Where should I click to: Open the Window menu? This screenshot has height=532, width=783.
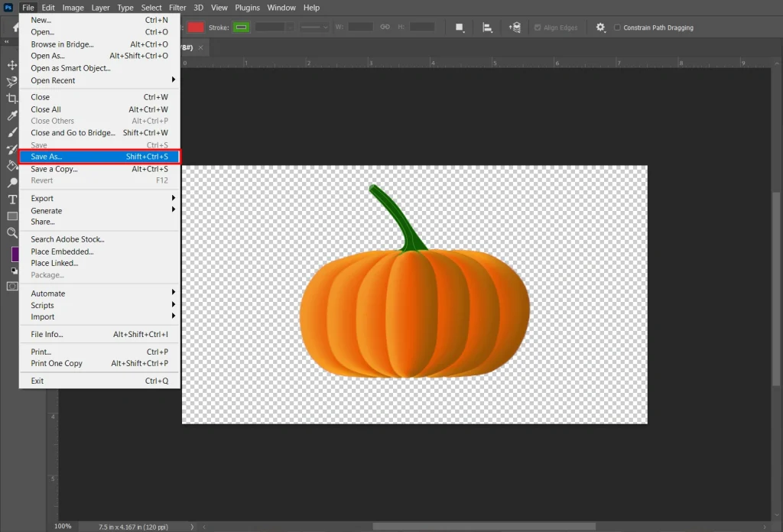[281, 8]
